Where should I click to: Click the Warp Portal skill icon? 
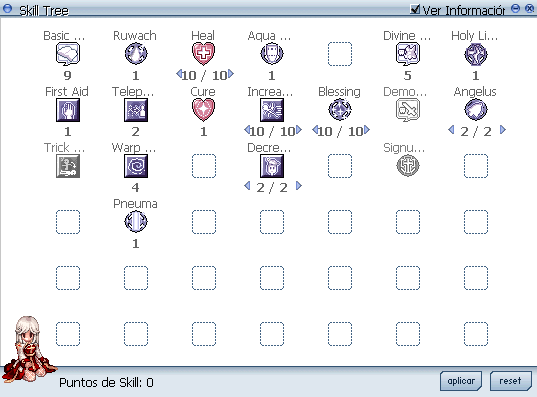(x=136, y=166)
